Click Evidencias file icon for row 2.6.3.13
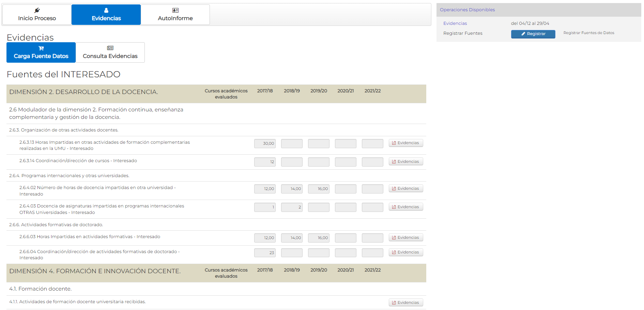 tap(394, 143)
